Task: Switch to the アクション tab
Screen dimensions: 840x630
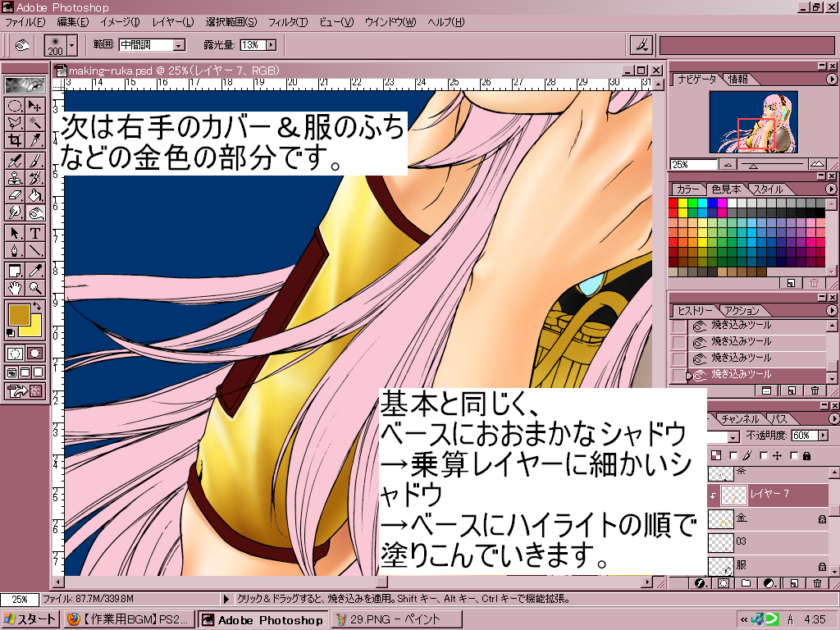Action: coord(742,311)
